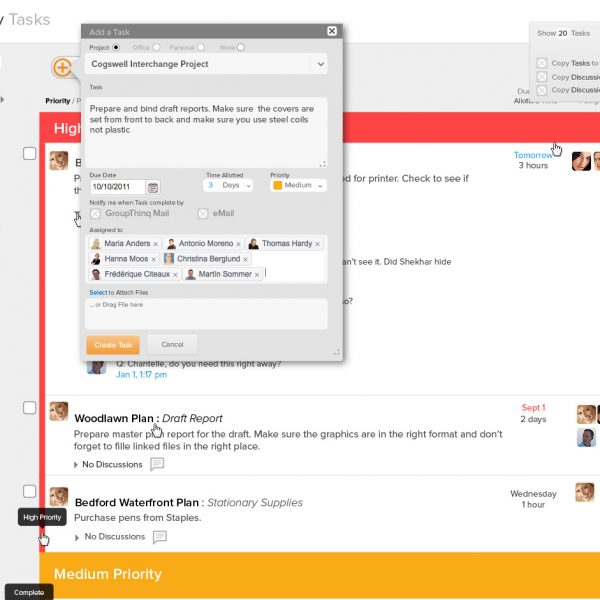Check the Copy Tasks to checkbox
Screen dimensions: 600x600
(541, 63)
